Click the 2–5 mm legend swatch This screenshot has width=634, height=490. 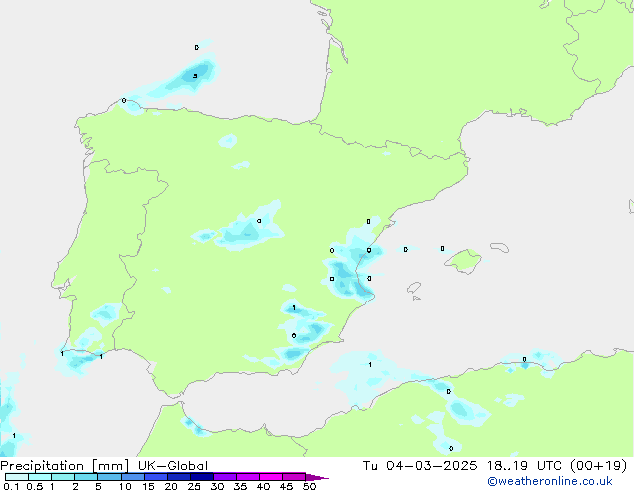coord(86,477)
